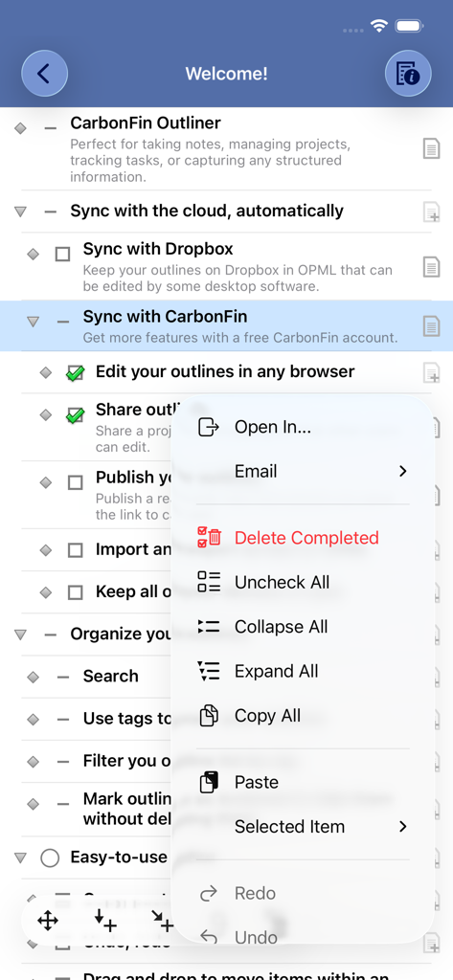The image size is (453, 980).
Task: Tap dash marker beside Search item
Action: (x=62, y=677)
